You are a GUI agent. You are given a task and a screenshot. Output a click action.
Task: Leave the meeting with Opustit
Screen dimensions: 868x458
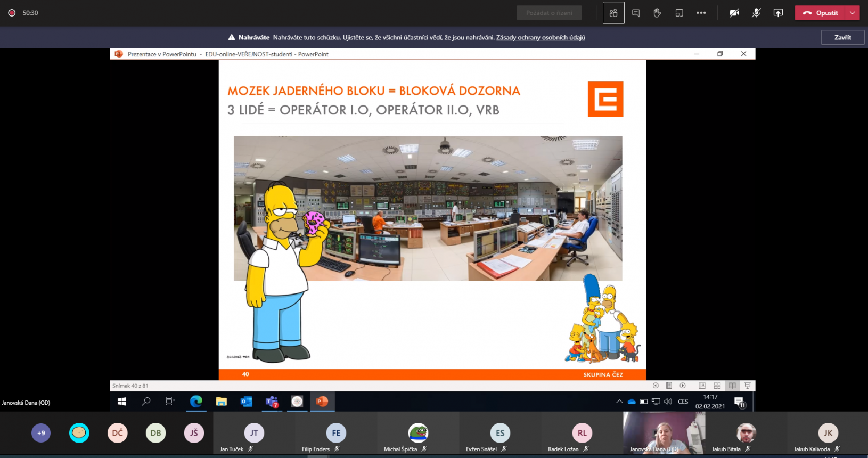pyautogui.click(x=820, y=13)
